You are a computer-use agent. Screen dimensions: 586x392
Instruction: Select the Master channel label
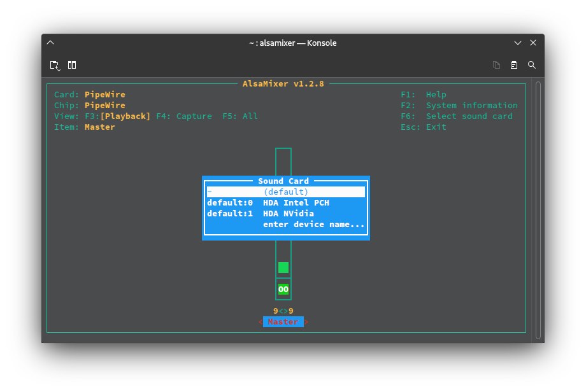[283, 322]
